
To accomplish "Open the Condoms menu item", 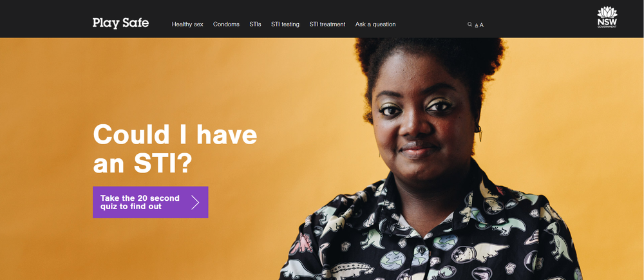I will (226, 24).
